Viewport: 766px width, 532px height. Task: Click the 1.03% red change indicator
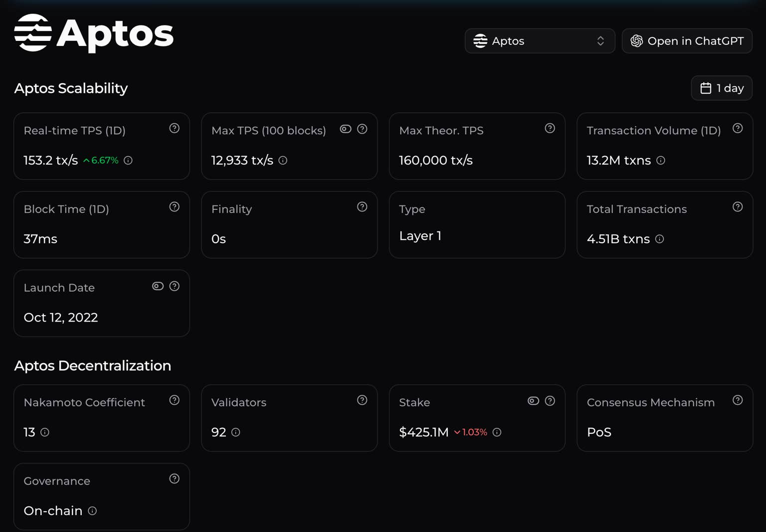[x=470, y=432]
